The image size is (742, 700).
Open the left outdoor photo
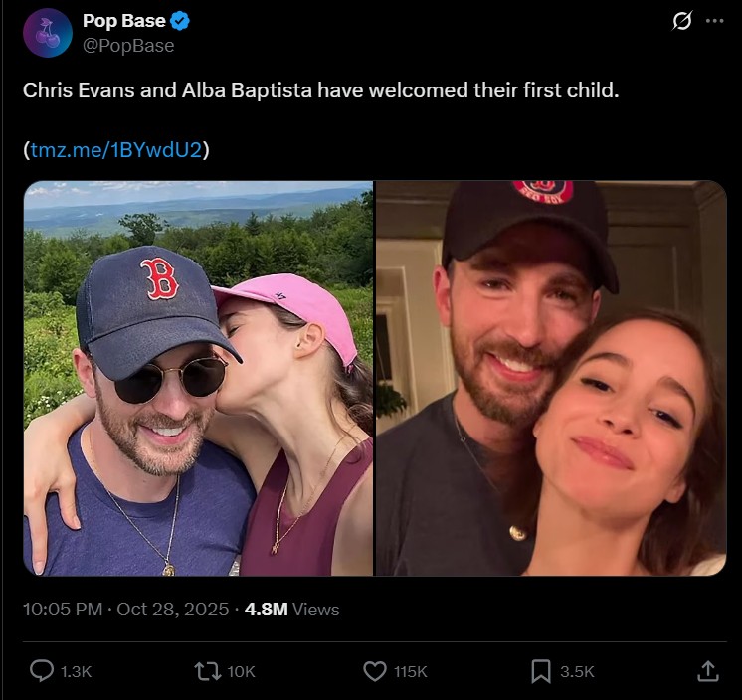(199, 378)
